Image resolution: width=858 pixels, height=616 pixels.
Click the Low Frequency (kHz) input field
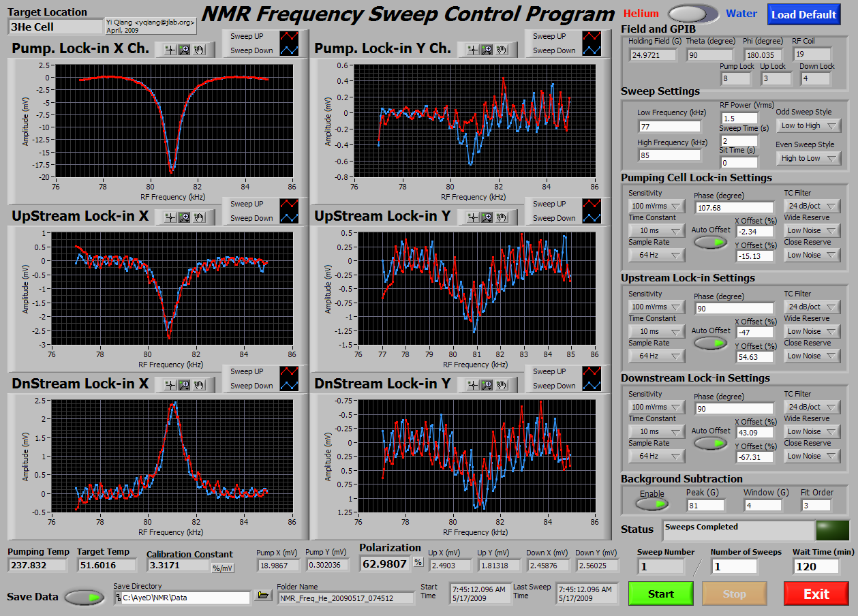click(x=669, y=126)
